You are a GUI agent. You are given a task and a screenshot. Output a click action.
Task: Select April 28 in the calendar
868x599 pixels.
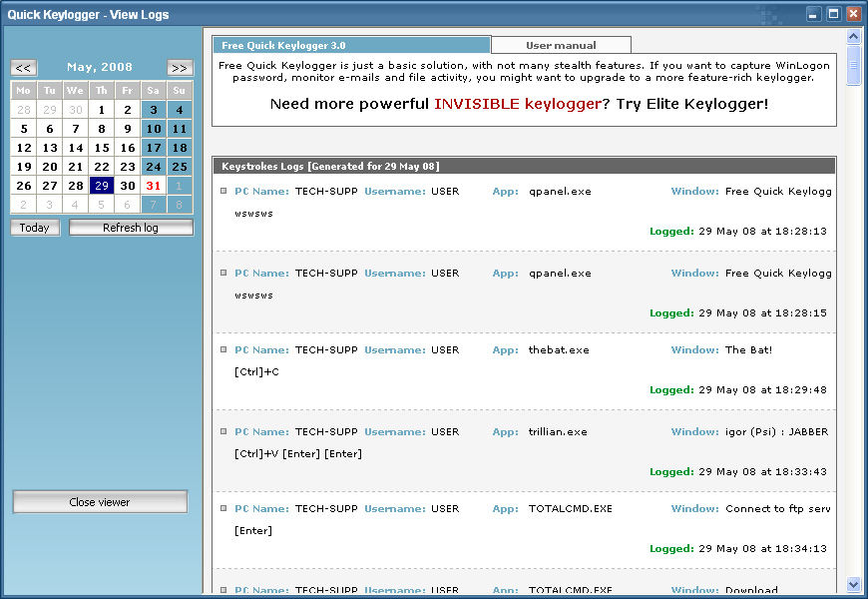tap(24, 110)
